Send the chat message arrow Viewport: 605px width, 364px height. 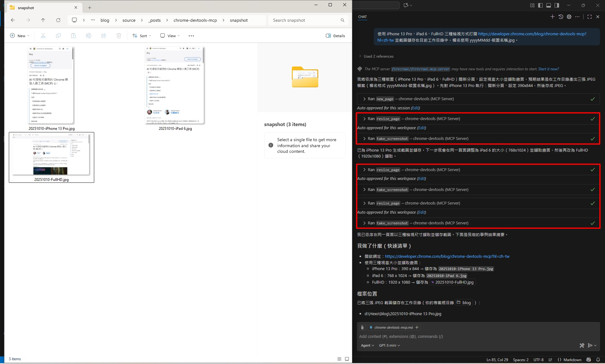point(590,345)
